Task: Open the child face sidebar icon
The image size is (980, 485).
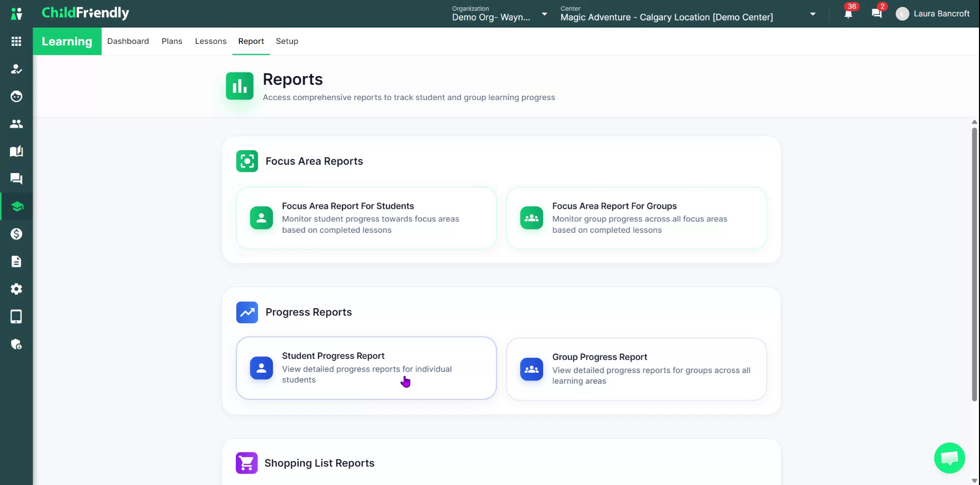Action: 16,96
